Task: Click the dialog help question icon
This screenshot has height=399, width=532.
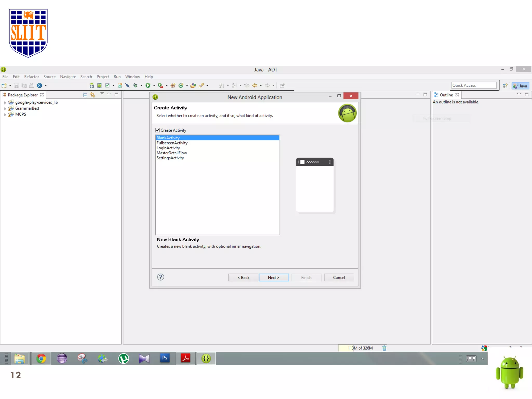Action: click(x=161, y=277)
